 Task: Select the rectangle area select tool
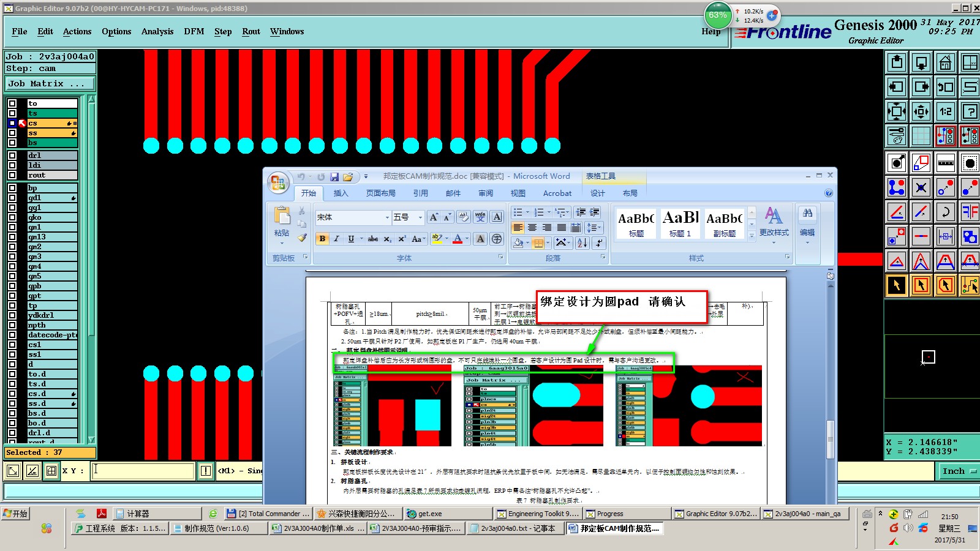(x=921, y=285)
